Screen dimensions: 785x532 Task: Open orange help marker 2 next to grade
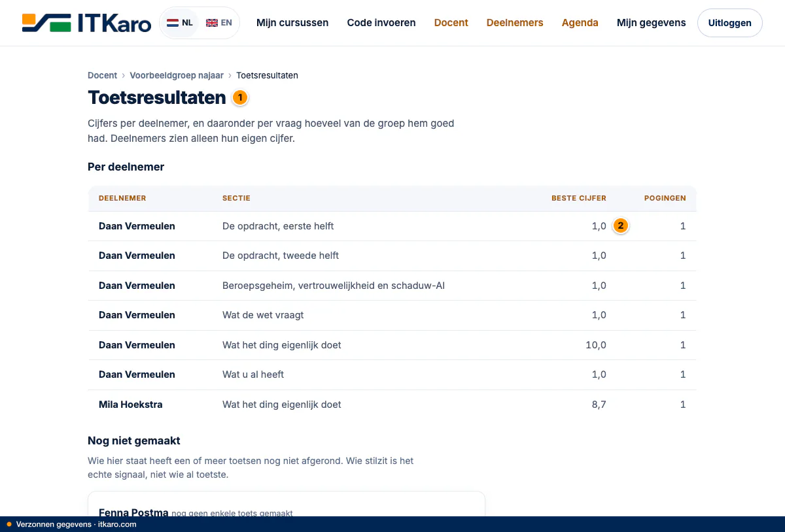[620, 226]
